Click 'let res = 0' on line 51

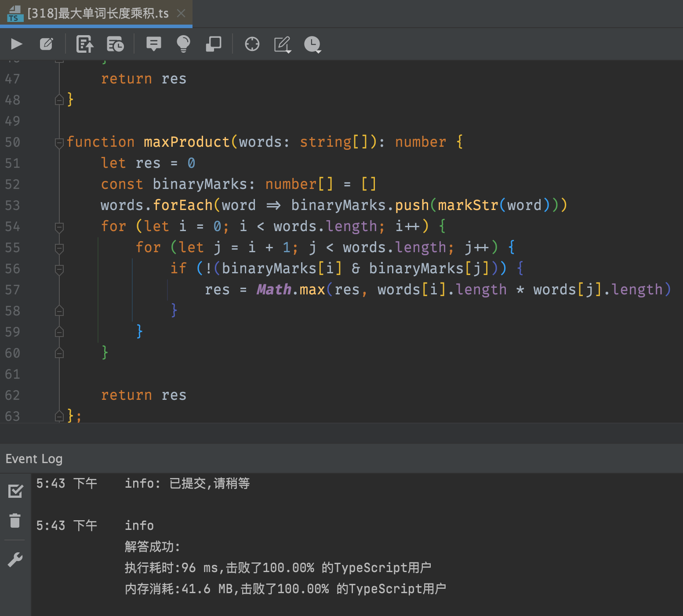pos(148,163)
